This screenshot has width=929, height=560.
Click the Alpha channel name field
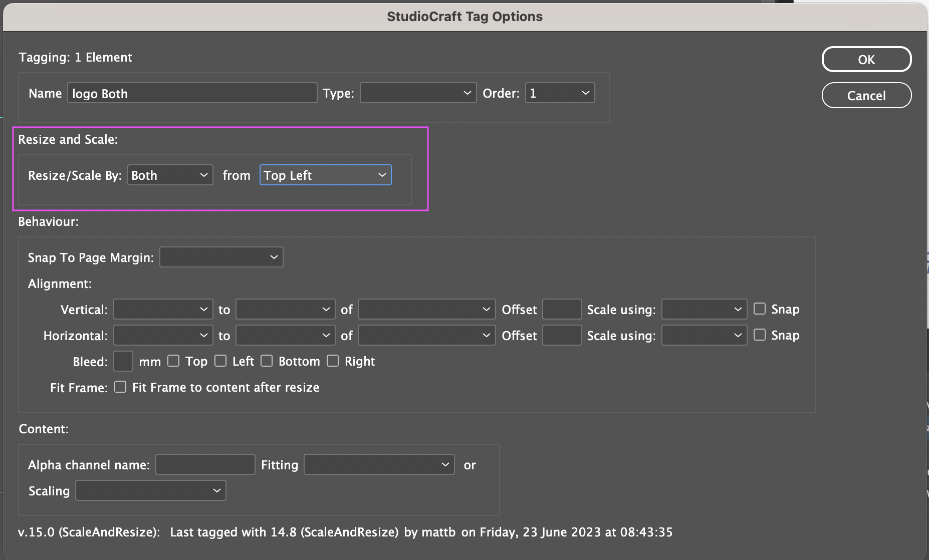coord(205,464)
